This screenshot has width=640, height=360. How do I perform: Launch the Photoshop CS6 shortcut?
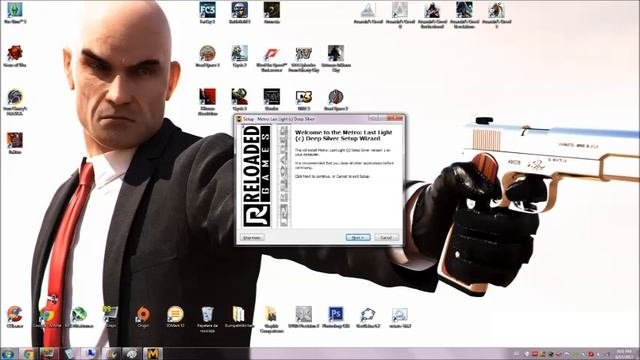[336, 317]
